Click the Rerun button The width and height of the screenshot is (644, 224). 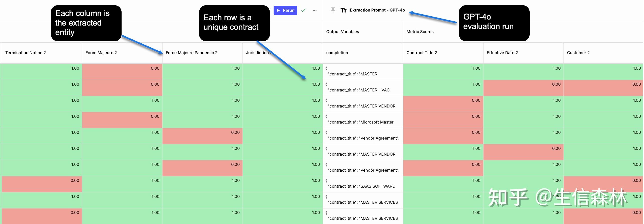tap(285, 11)
